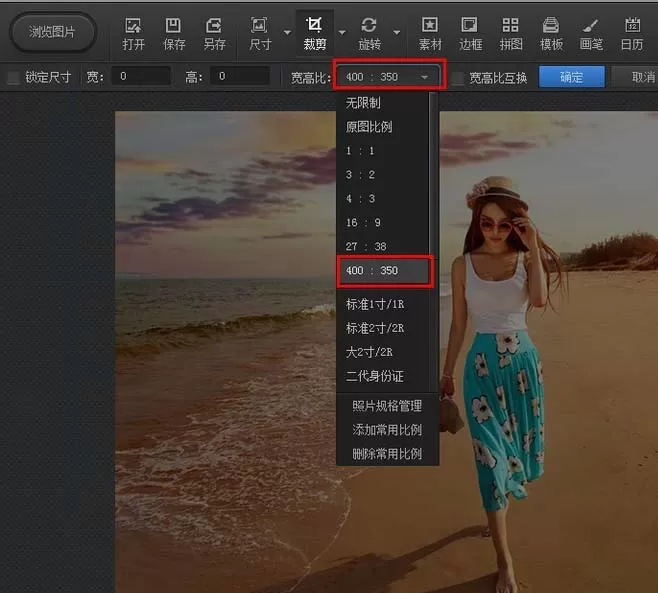Click the blue 确定 button
Screen dimensions: 658x593
click(572, 77)
